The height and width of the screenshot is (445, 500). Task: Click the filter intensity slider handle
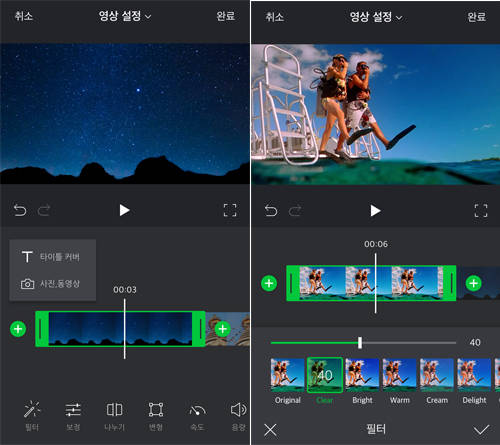[360, 343]
